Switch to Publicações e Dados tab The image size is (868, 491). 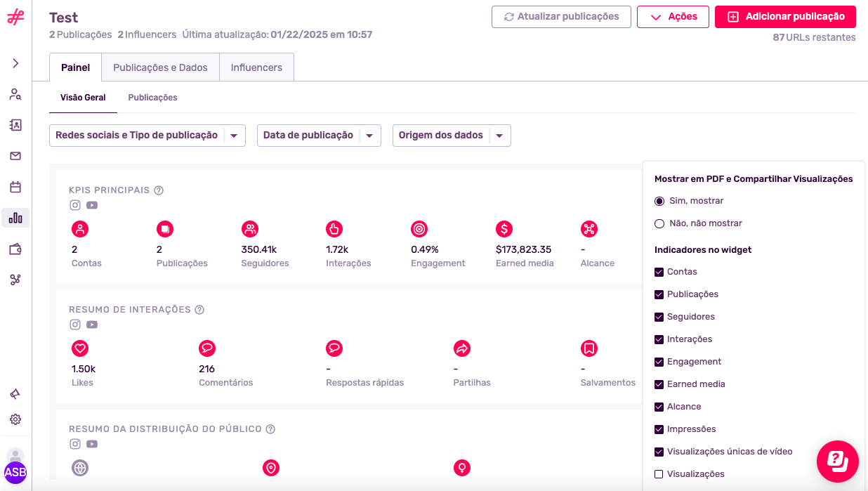click(161, 67)
